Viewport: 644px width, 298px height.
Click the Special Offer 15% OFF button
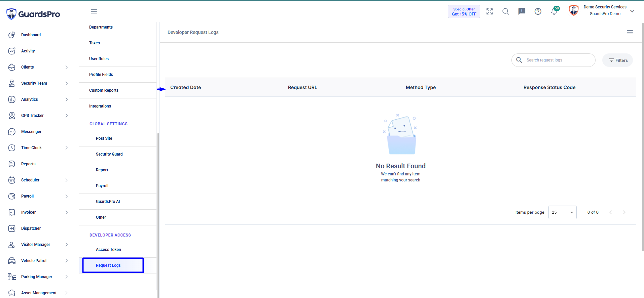(x=464, y=11)
